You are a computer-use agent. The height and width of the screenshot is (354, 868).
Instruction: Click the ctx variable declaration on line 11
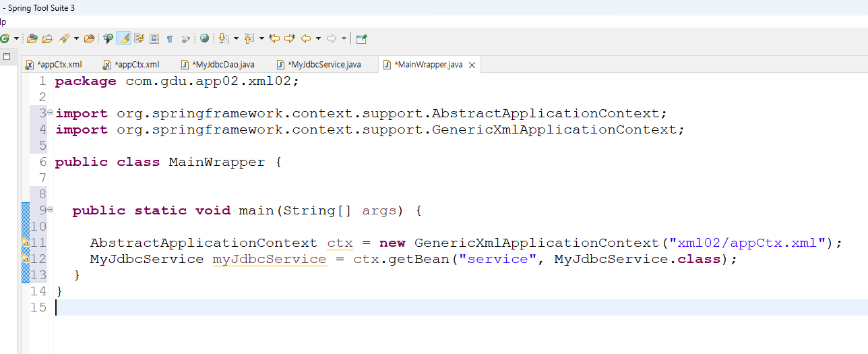(x=340, y=243)
